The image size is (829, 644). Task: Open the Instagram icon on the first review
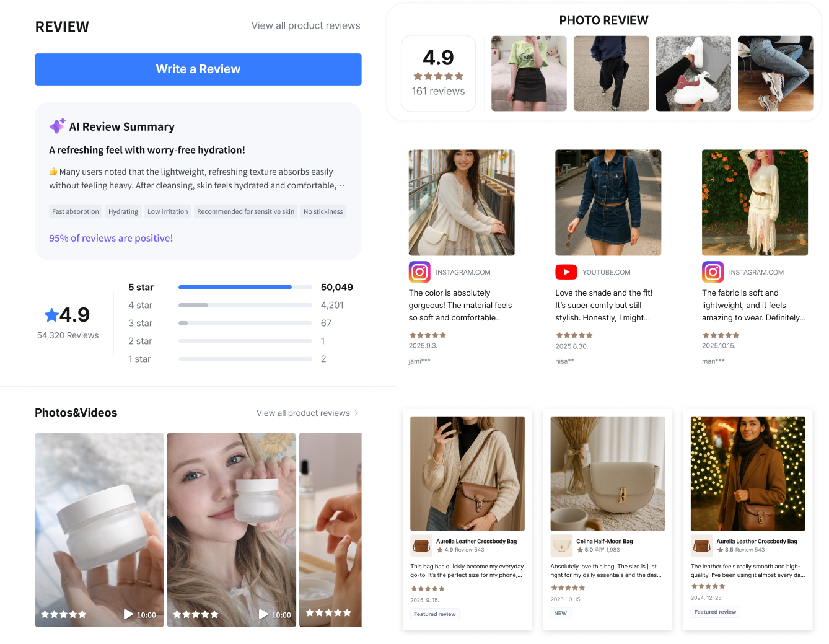[419, 272]
